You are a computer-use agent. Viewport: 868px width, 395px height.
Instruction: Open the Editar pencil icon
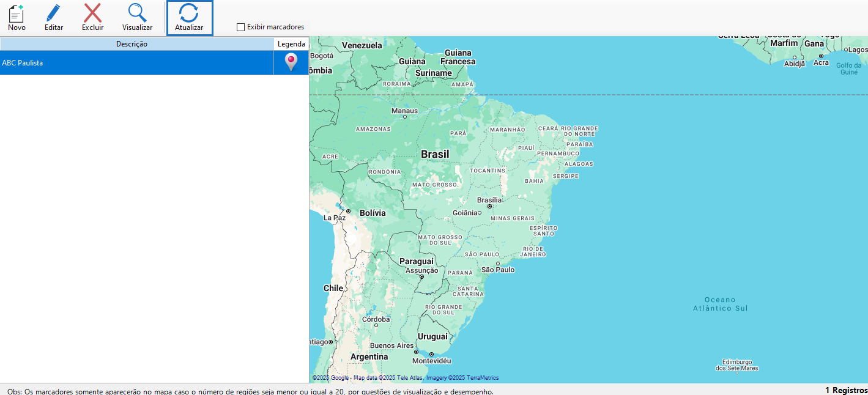click(53, 17)
